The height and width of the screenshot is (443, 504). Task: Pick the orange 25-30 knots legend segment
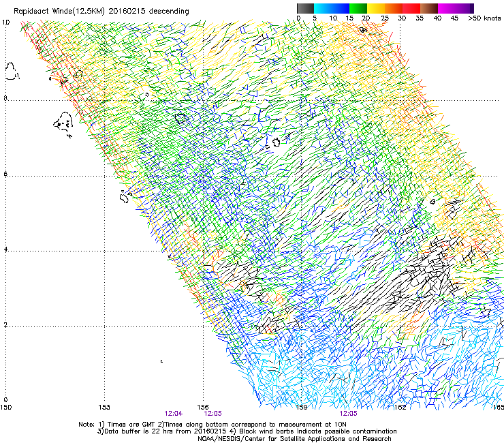394,8
